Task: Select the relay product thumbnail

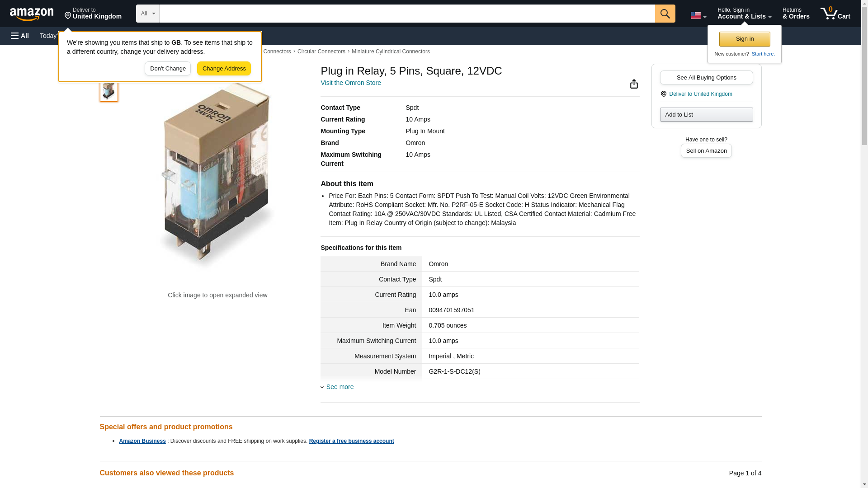Action: coord(108,91)
